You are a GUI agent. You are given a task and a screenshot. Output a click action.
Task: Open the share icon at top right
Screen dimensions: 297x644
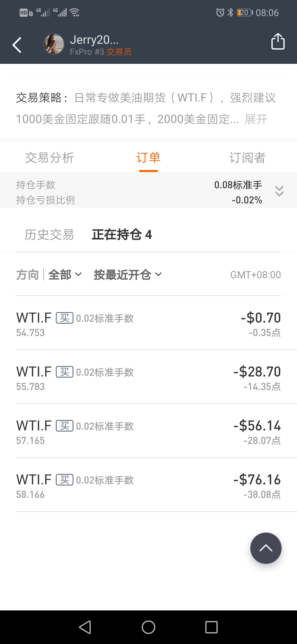(278, 42)
